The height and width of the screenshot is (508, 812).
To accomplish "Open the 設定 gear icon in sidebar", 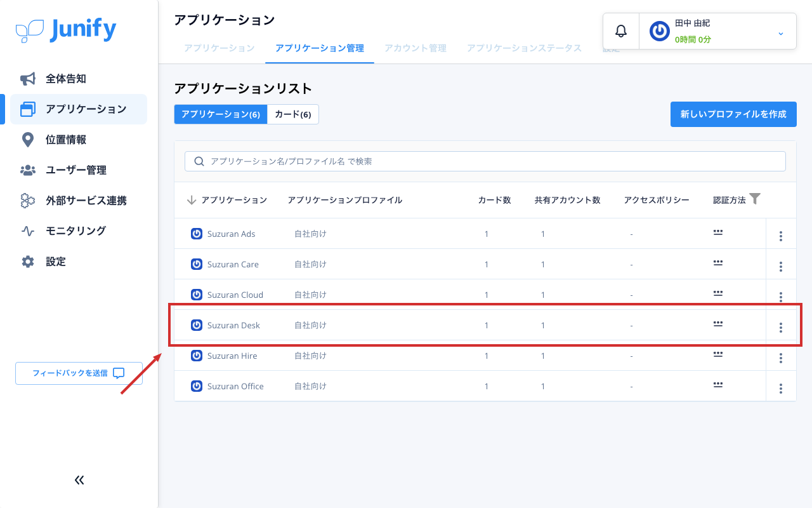I will point(28,262).
